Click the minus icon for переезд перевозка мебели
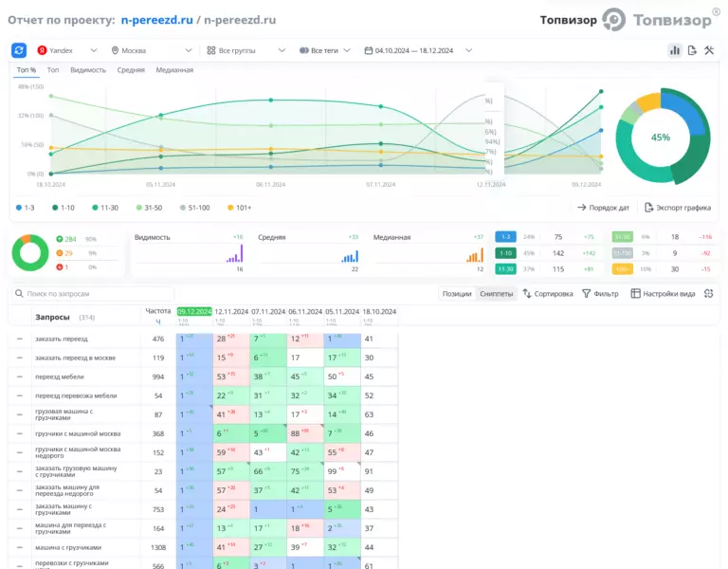 20,395
